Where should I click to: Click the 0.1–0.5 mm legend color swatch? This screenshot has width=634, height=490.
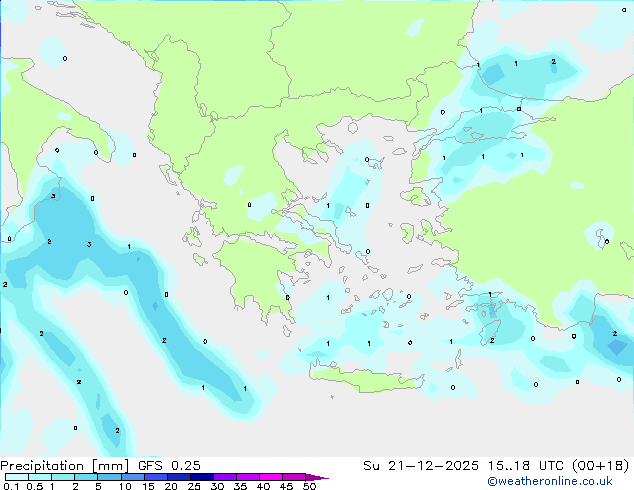[x=17, y=477]
